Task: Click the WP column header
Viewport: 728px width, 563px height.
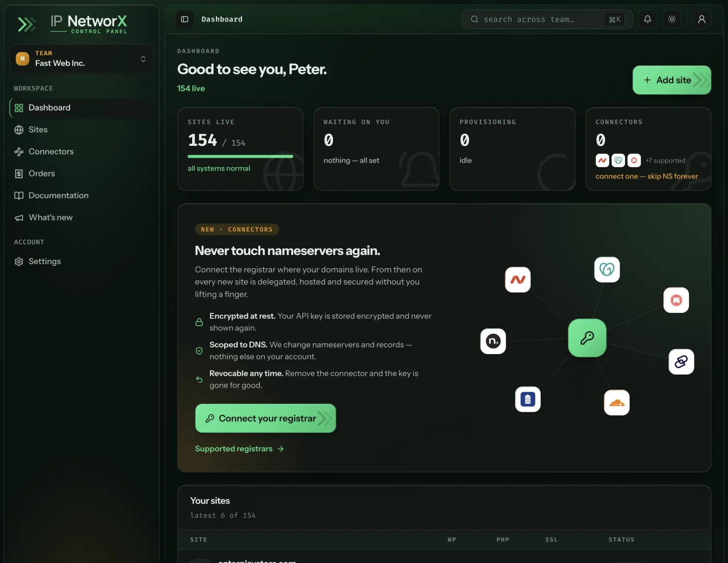Action: (x=452, y=540)
